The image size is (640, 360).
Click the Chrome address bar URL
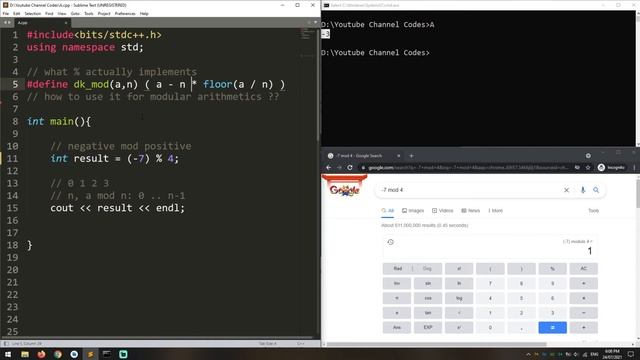467,167
